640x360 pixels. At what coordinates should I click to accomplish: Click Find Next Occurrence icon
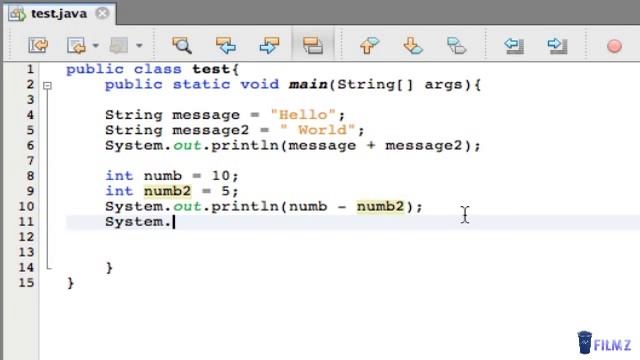coord(269,45)
